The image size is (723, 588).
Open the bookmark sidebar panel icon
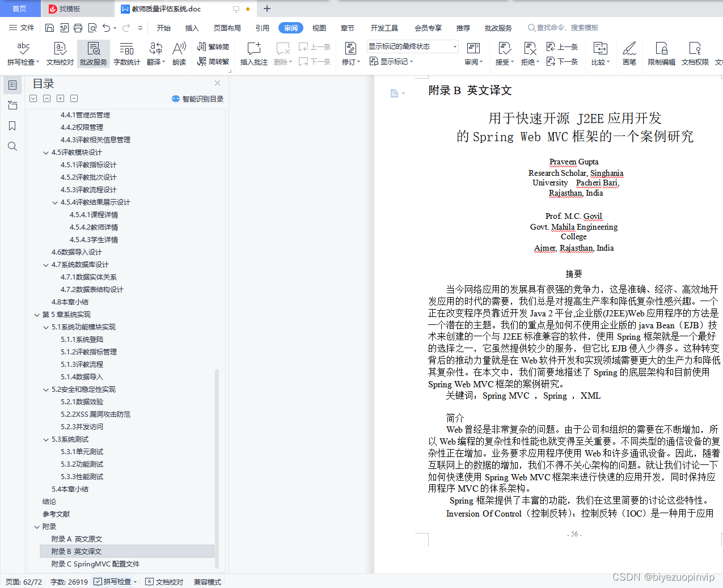(x=12, y=126)
